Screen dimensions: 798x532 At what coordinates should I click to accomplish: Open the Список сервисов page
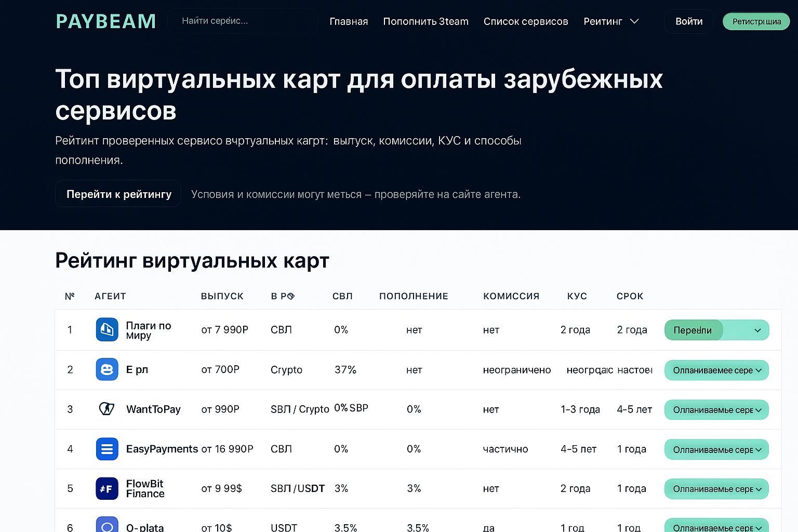526,21
